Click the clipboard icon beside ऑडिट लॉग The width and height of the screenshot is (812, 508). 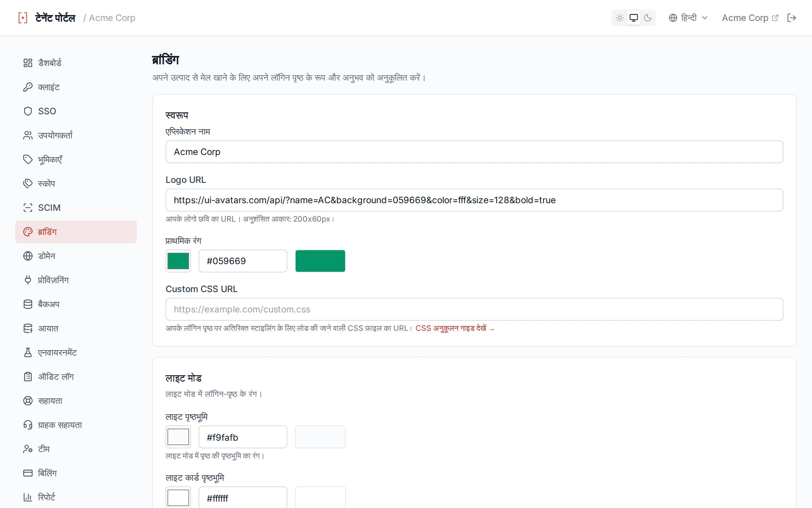28,377
